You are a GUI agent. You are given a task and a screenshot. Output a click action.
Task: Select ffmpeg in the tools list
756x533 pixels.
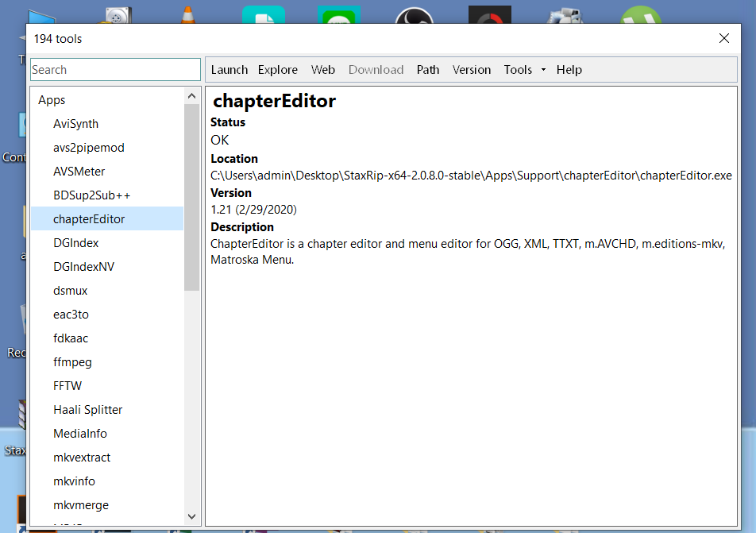click(72, 361)
